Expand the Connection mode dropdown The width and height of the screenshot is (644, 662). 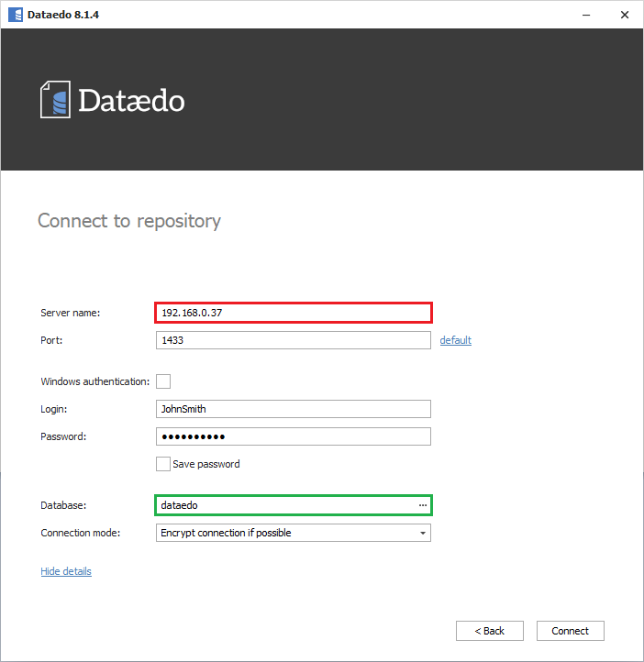click(422, 533)
